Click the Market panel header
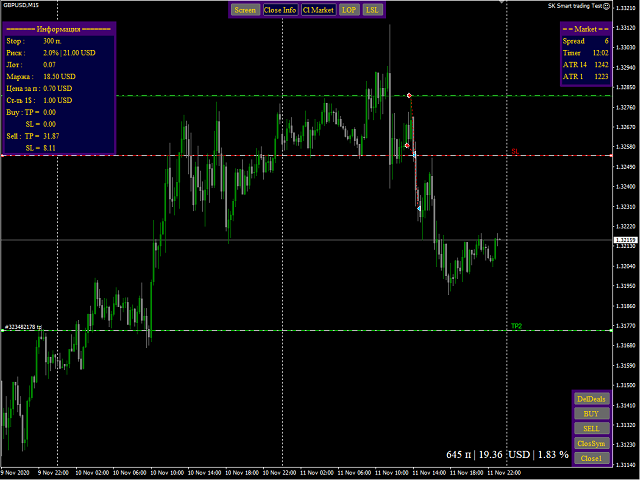Screen dimensions: 640x480 (586, 29)
